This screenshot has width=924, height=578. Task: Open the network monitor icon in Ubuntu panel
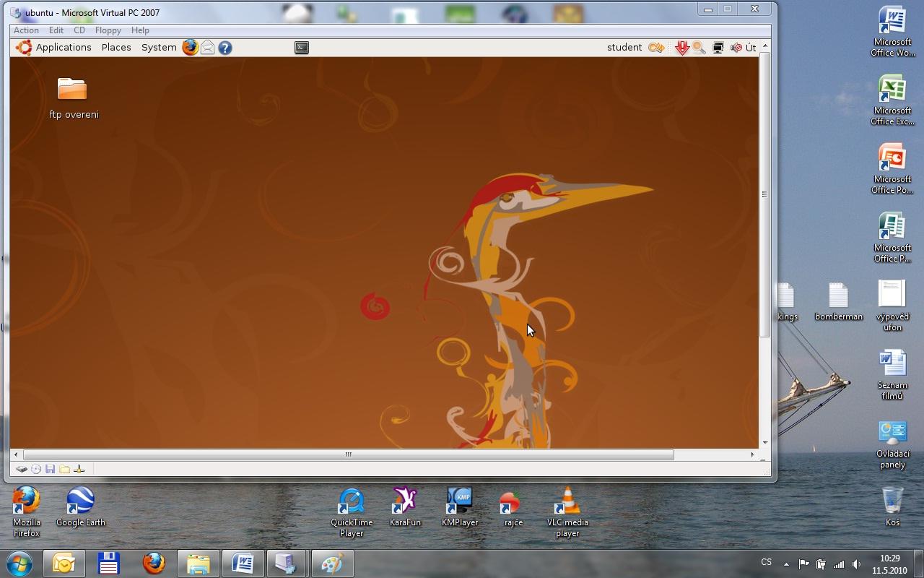(x=718, y=48)
